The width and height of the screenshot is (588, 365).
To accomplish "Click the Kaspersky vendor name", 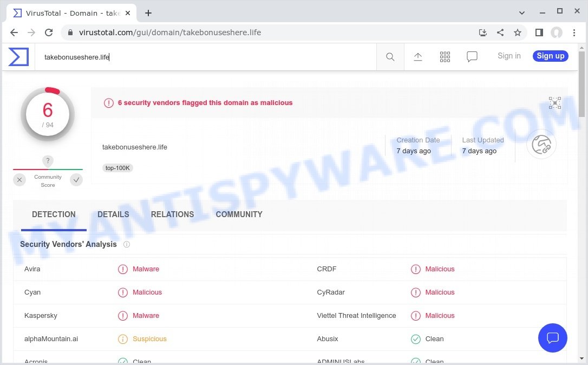I will pos(41,316).
